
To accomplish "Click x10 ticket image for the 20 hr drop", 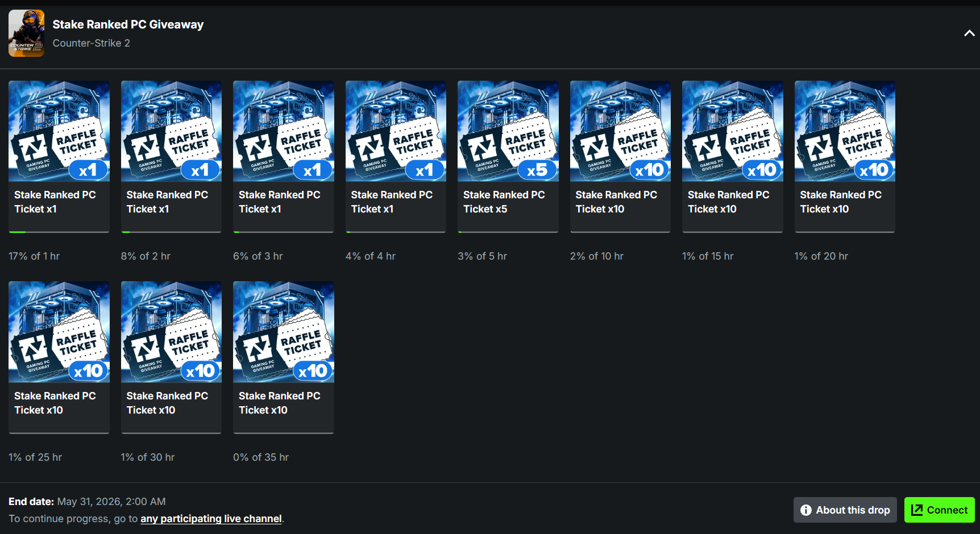I will (x=845, y=131).
